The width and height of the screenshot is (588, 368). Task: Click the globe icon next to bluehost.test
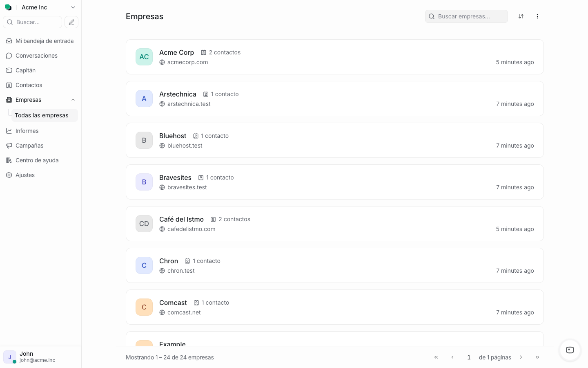tap(162, 146)
